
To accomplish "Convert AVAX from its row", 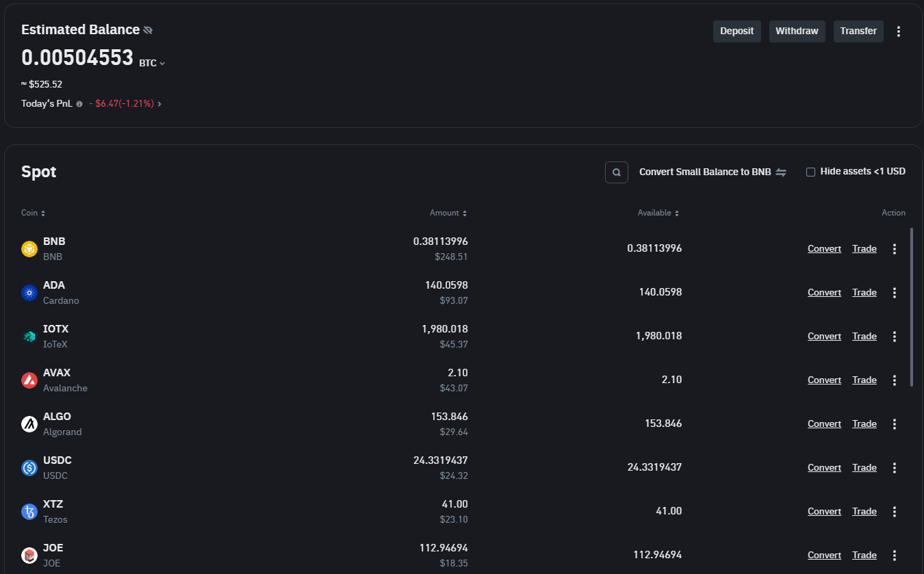I will tap(824, 380).
